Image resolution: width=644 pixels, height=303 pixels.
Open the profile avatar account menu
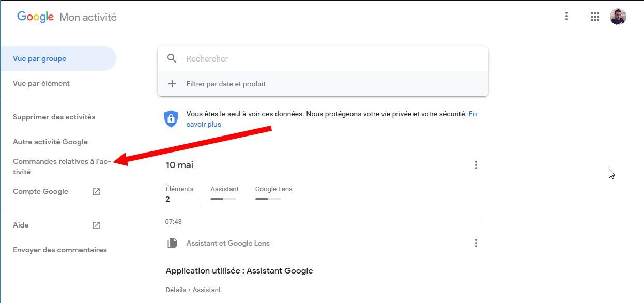point(618,17)
